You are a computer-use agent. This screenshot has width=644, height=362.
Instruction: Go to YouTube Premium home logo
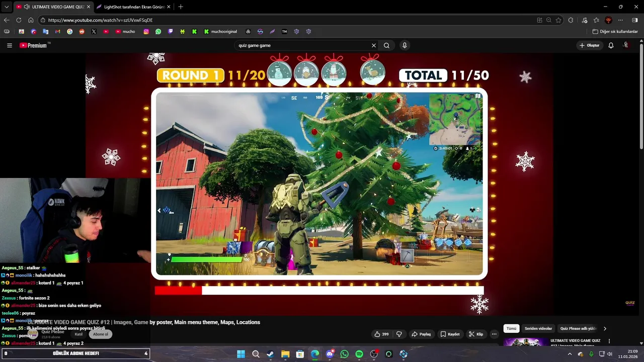34,45
